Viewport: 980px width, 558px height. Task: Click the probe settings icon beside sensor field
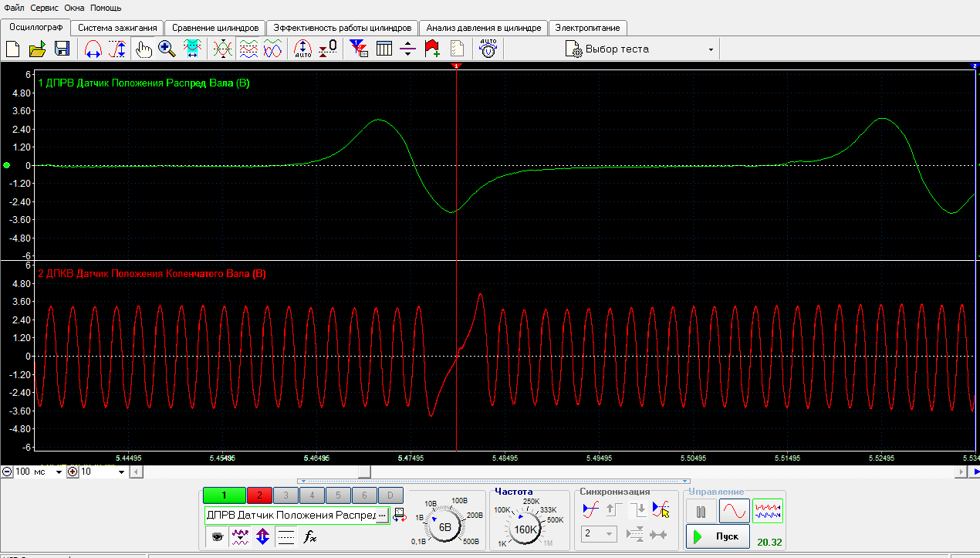tap(399, 515)
